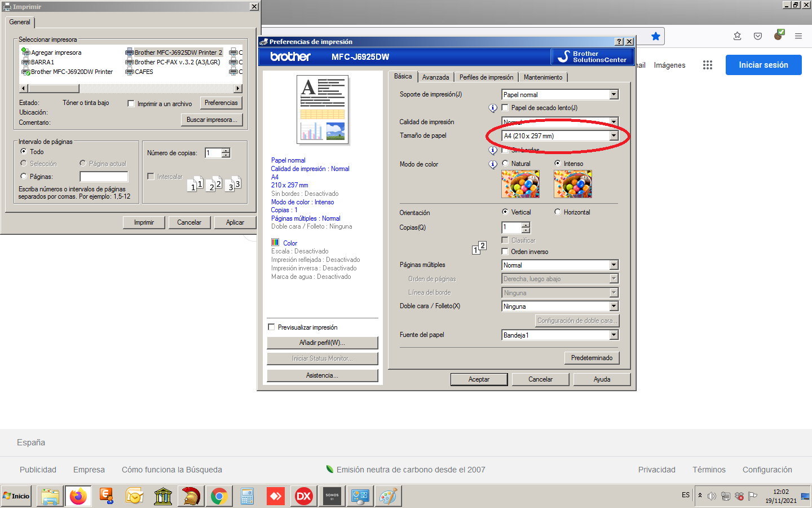
Task: Open the AnyDesk taskbar icon
Action: click(x=276, y=496)
